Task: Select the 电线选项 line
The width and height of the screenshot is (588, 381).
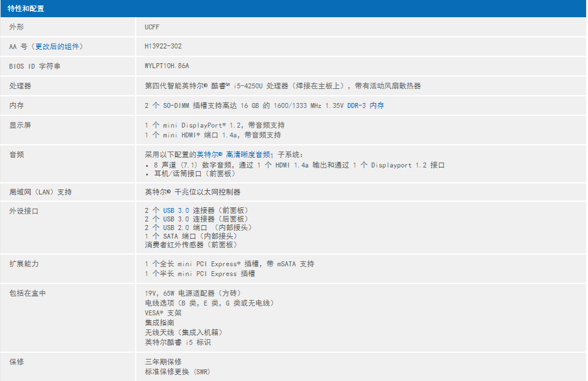Action: coord(209,303)
